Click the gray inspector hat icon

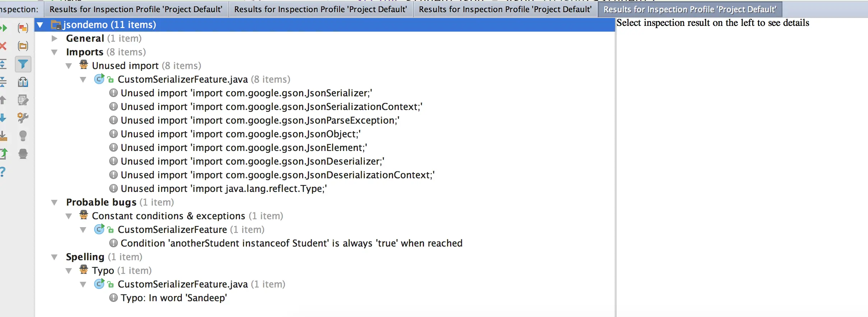coord(23,154)
